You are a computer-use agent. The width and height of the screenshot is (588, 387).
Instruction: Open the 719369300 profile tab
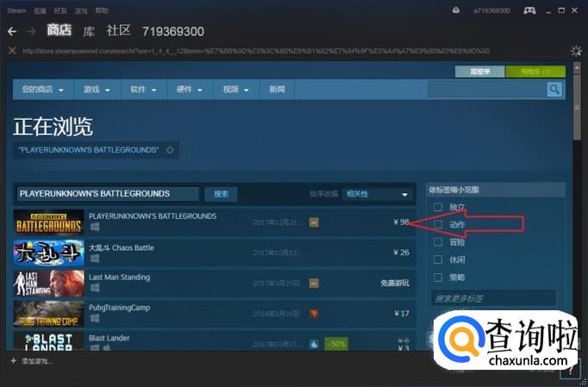173,32
